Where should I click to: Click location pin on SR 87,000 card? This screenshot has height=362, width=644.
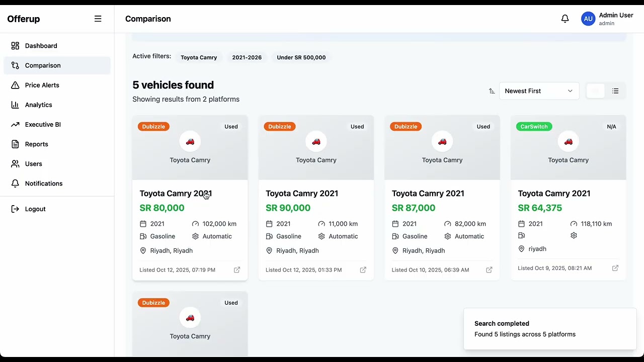click(x=395, y=250)
